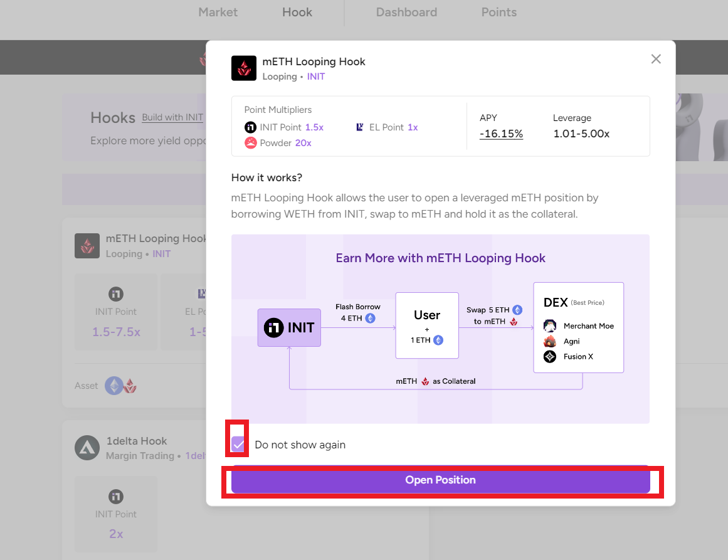Screen dimensions: 728x560
Task: Click the 'How it works?' heading
Action: click(x=266, y=177)
